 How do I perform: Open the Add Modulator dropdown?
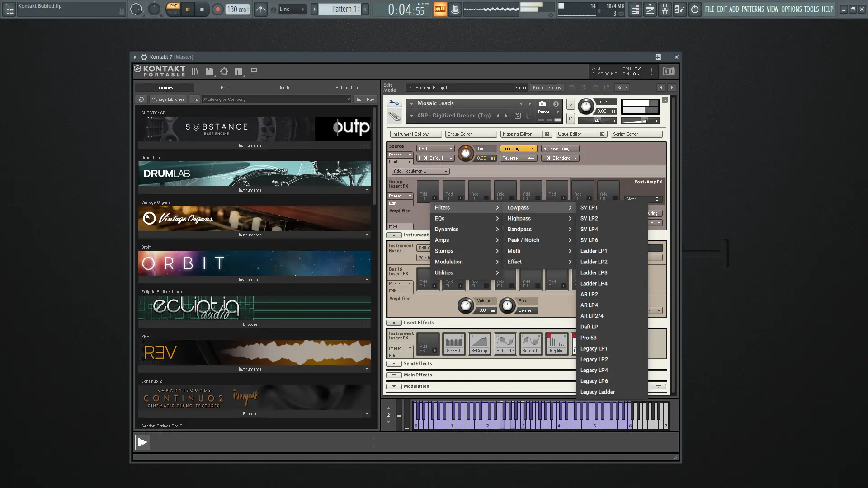[x=420, y=171]
